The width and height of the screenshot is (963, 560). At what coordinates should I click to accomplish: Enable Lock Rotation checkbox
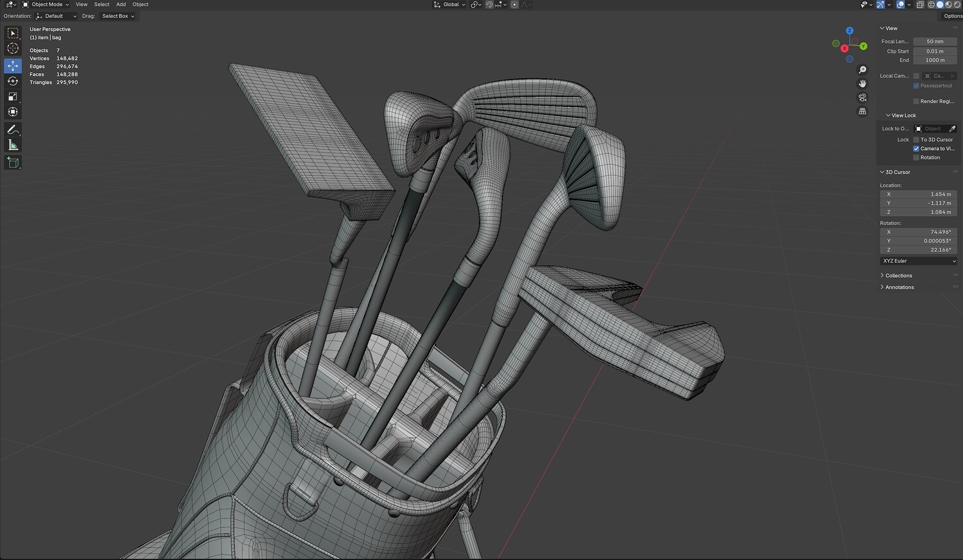pyautogui.click(x=916, y=158)
